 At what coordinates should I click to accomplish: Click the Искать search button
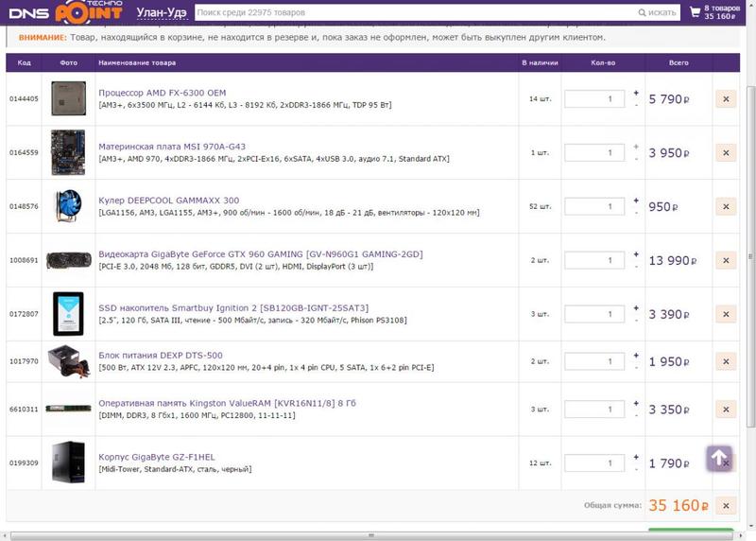pos(659,12)
